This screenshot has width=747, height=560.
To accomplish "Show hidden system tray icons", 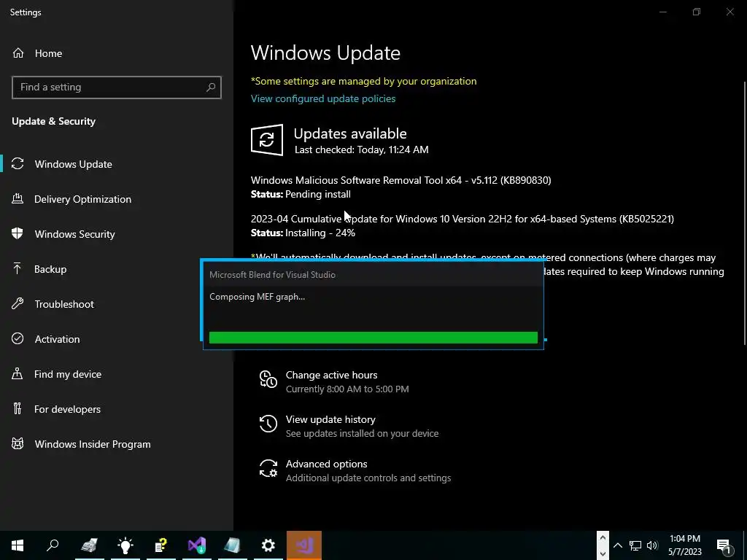I will 618,545.
